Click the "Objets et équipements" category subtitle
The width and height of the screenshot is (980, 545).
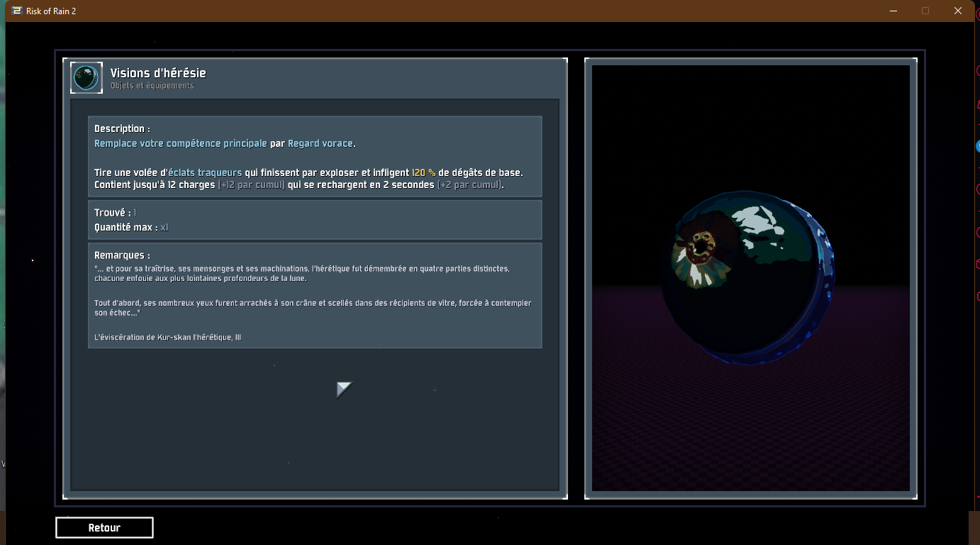[152, 86]
